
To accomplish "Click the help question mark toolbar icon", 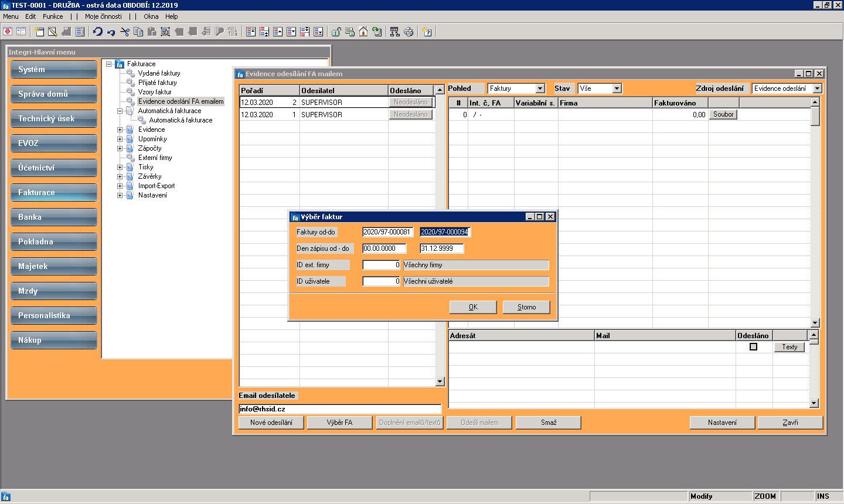I will pyautogui.click(x=427, y=32).
